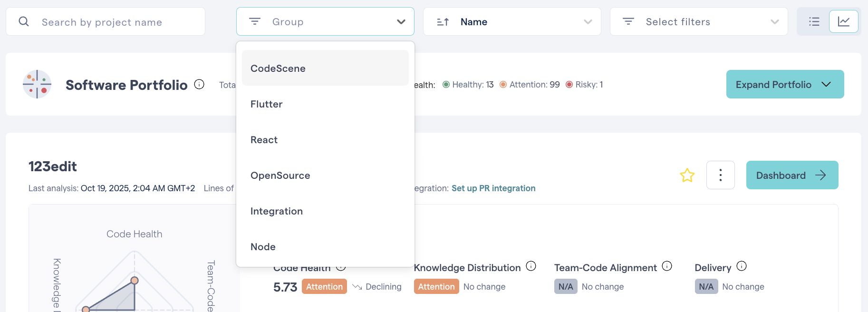Pick Integration in the group list
Screen dimensions: 868x312
(325, 211)
